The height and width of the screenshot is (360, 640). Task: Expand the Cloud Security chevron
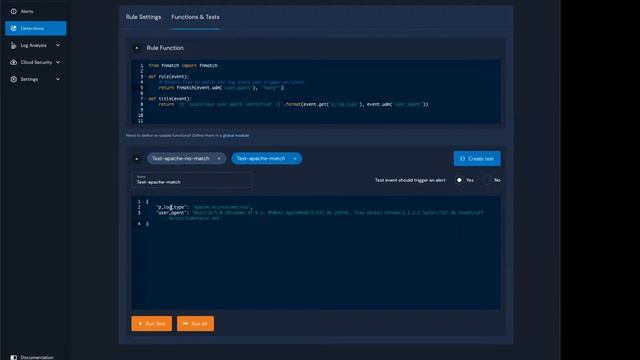(x=58, y=62)
